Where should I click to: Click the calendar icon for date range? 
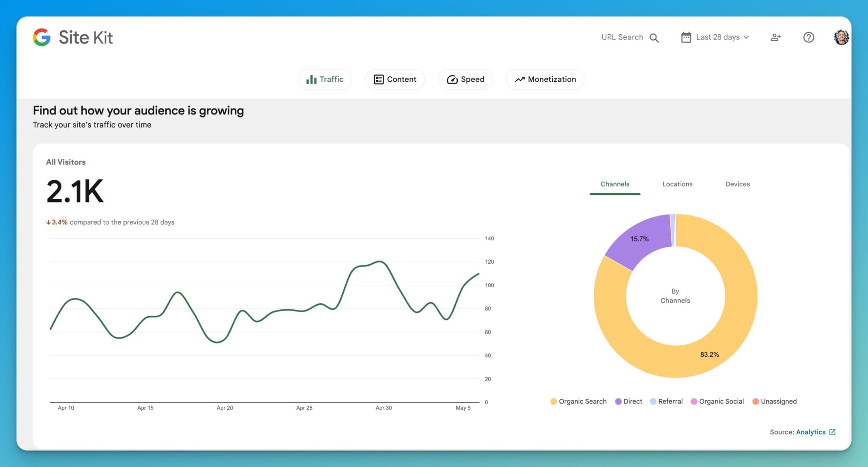click(686, 37)
